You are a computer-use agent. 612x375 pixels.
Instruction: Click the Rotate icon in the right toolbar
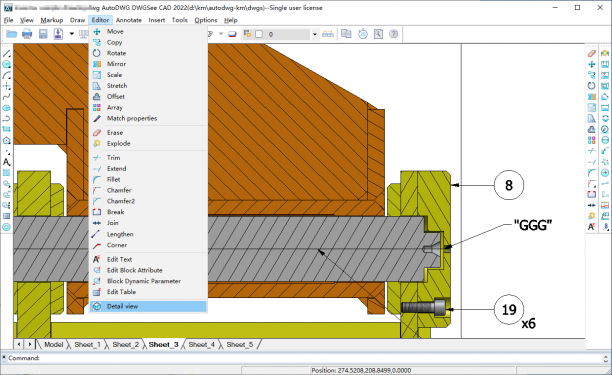pyautogui.click(x=592, y=86)
